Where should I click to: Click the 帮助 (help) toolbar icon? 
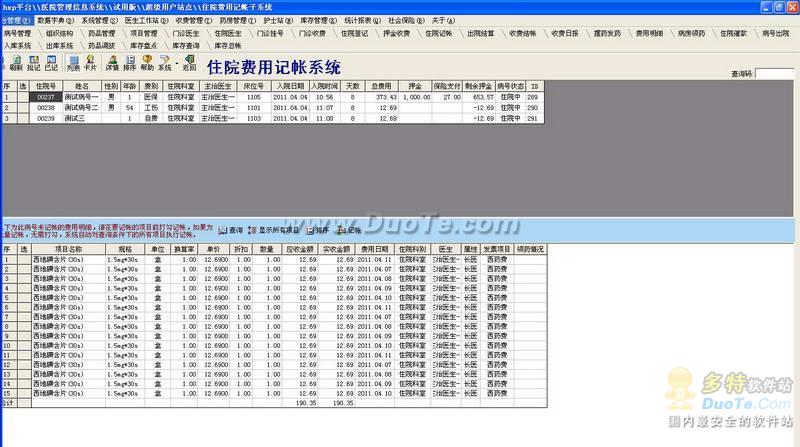tap(148, 67)
